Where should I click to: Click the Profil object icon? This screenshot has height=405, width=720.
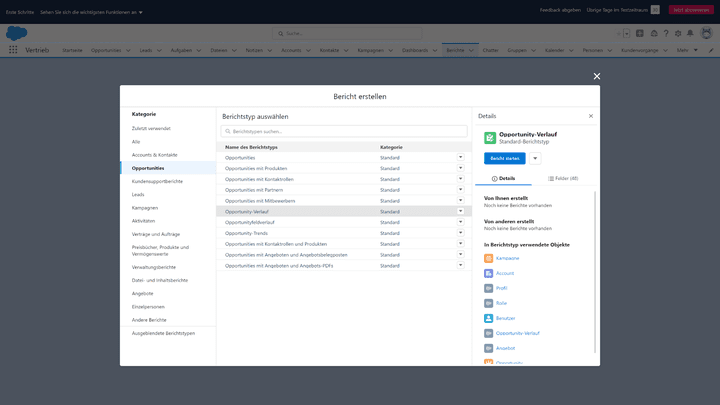(x=488, y=288)
